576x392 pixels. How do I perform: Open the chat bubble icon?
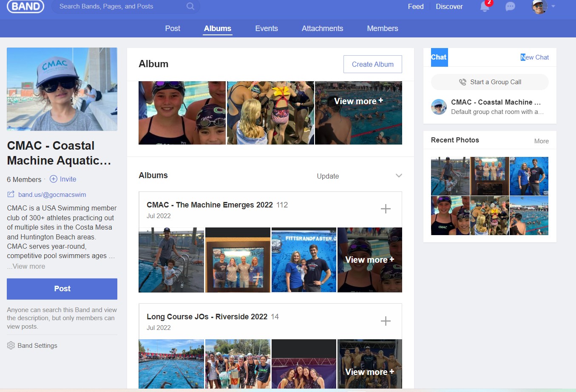(x=510, y=7)
